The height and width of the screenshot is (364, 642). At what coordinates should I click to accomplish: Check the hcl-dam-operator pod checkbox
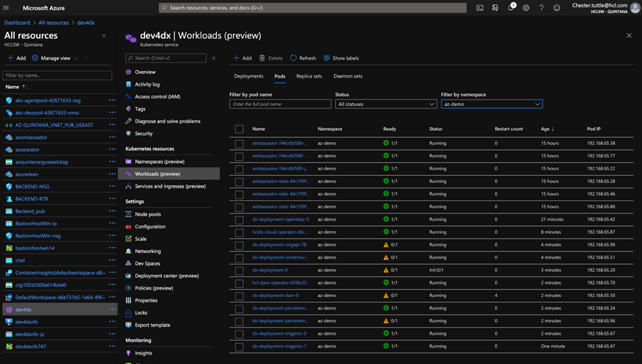click(239, 283)
